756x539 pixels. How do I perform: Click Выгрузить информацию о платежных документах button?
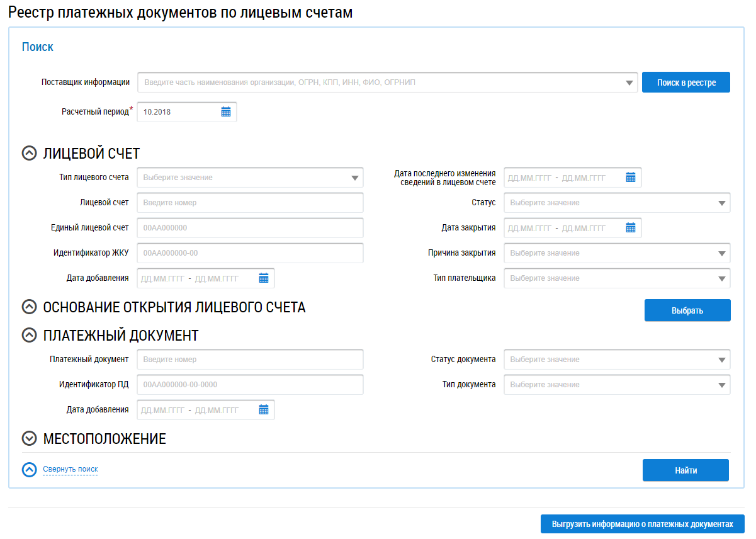coord(642,524)
